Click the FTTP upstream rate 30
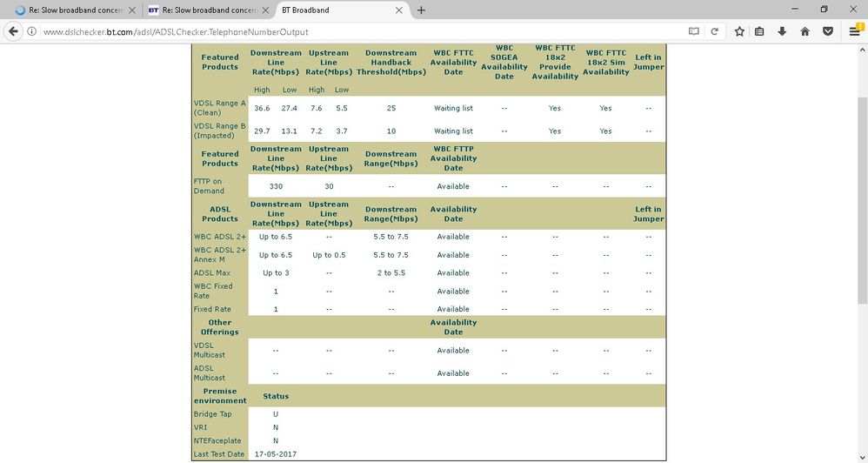Viewport: 868px width, 463px height. (329, 186)
